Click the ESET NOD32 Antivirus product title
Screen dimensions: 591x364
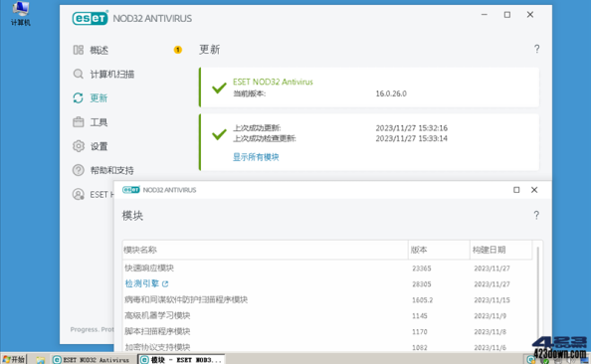coord(273,82)
